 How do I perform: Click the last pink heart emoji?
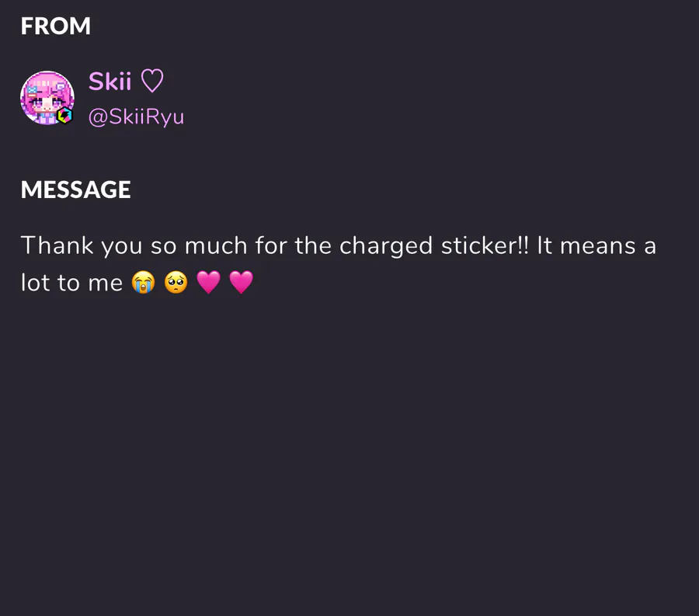(x=242, y=282)
